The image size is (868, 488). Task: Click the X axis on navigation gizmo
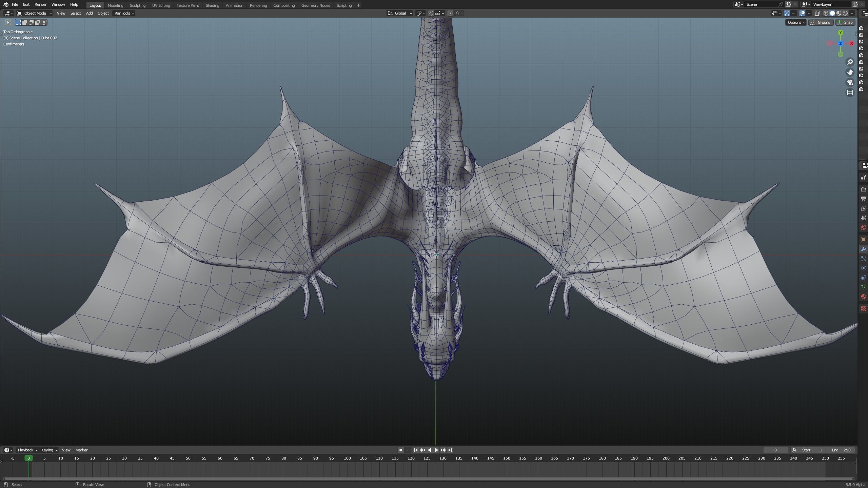point(851,43)
